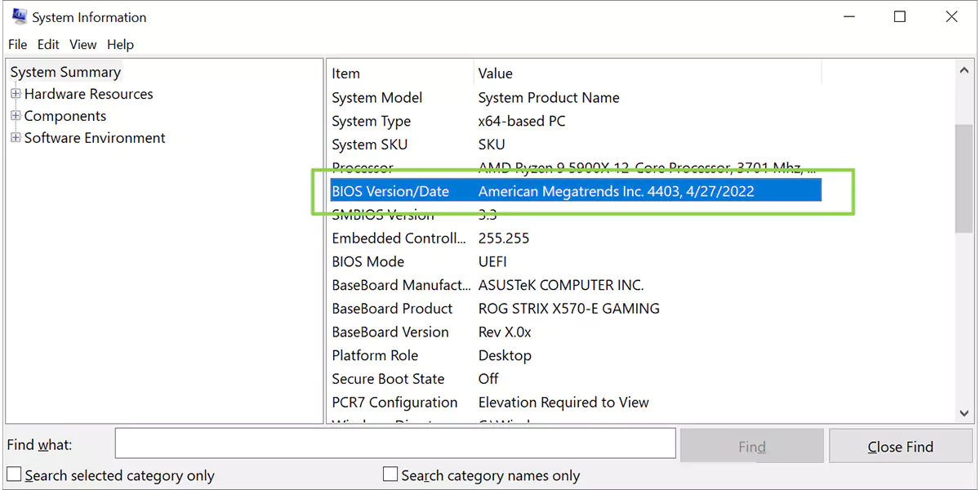Select the Components tree item

click(x=65, y=116)
